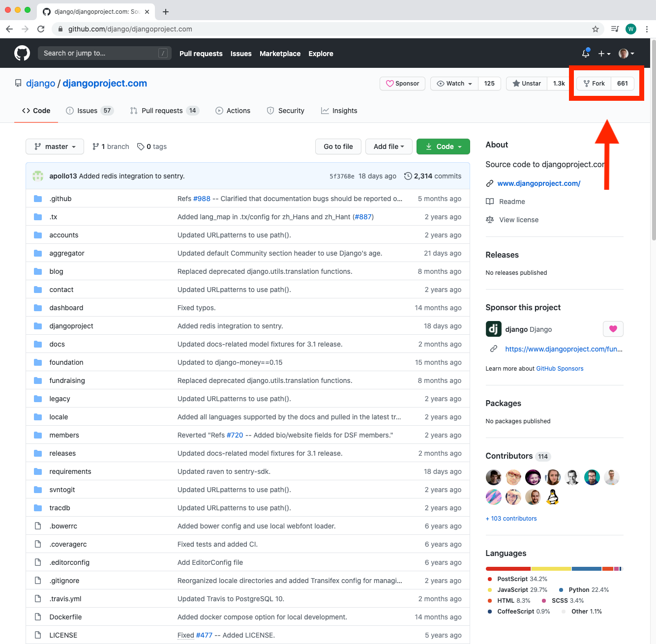Expand the green Code download dropdown
The image size is (656, 644).
tap(443, 146)
